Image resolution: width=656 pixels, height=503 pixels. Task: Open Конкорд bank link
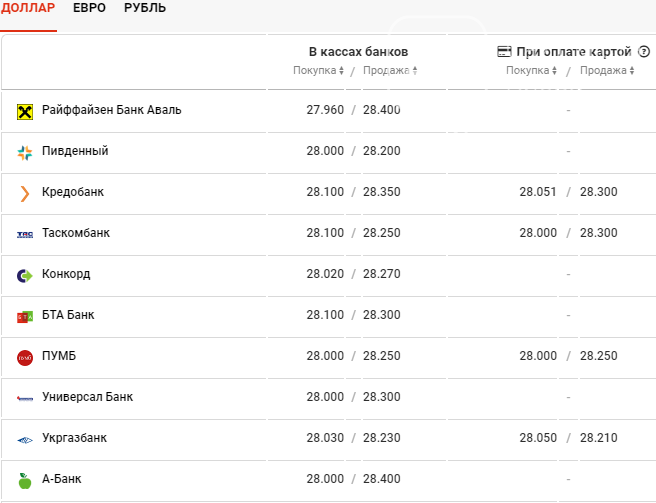click(66, 274)
